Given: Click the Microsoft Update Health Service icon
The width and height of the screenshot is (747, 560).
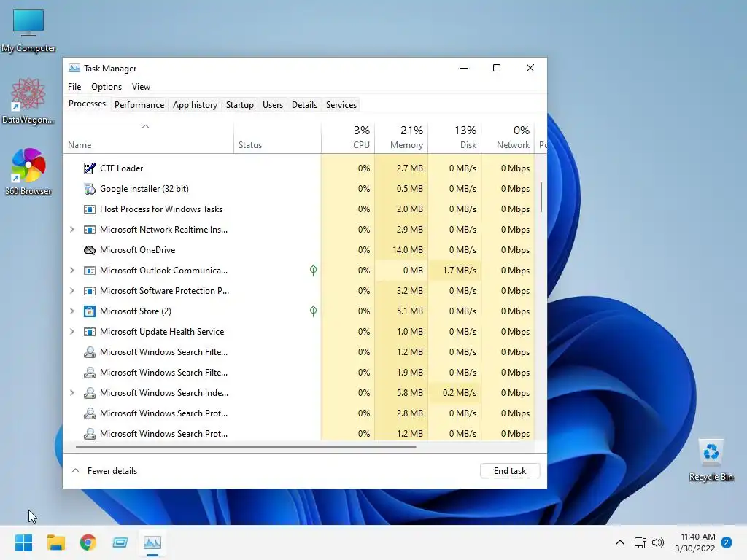Looking at the screenshot, I should 90,332.
